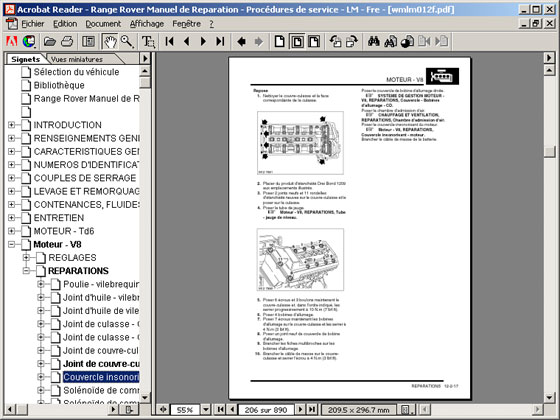
Task: Show the search results icon
Action: 407,42
